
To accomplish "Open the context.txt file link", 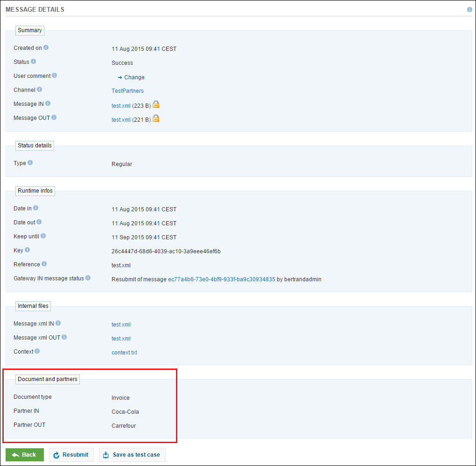I will (x=124, y=353).
